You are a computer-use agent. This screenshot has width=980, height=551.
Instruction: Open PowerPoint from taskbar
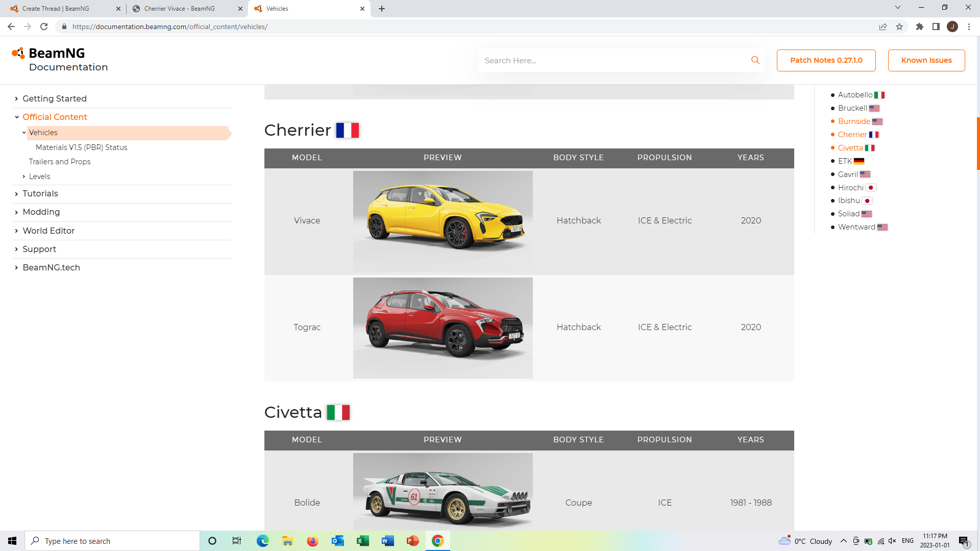[412, 541]
